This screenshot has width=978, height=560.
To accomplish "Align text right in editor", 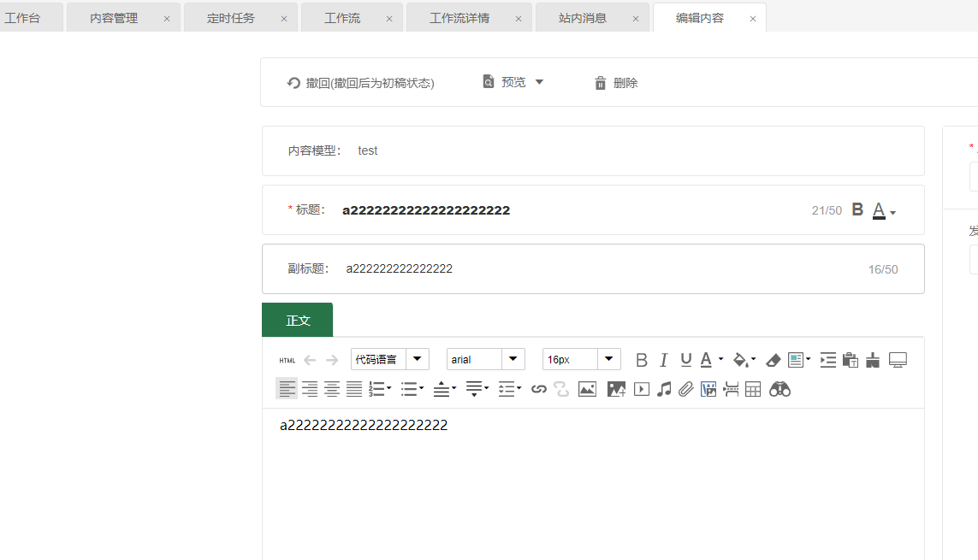I will [310, 389].
